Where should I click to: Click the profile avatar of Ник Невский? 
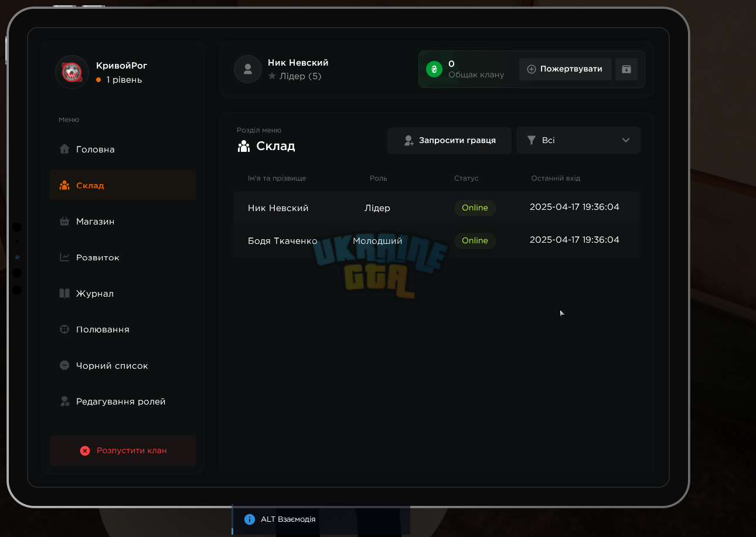pos(248,69)
